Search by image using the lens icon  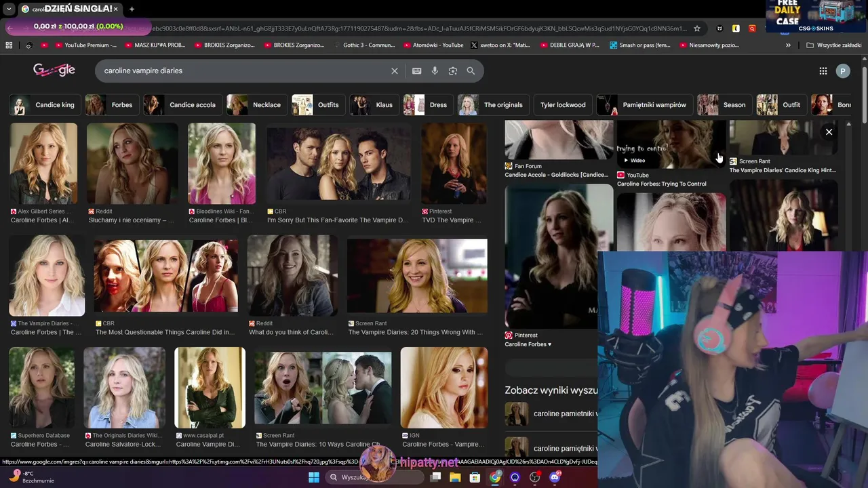click(x=453, y=70)
